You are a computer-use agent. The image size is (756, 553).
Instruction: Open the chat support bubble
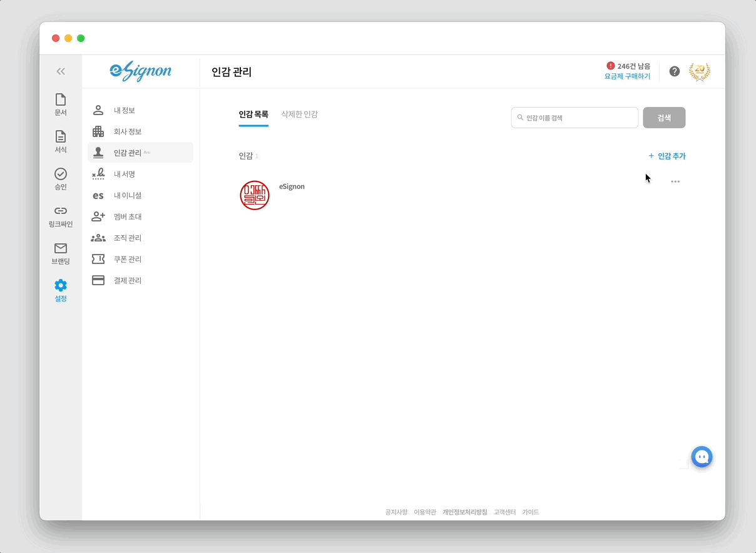[x=702, y=457]
